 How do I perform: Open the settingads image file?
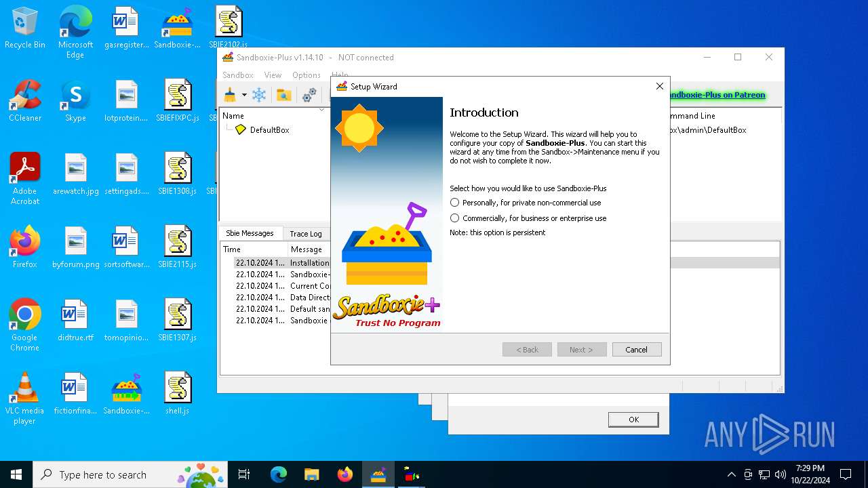[126, 175]
